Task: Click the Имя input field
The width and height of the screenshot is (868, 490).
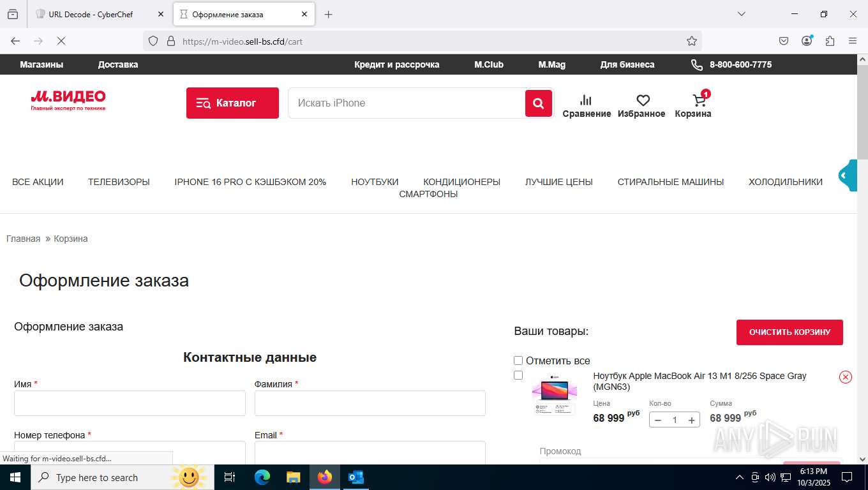Action: (130, 403)
